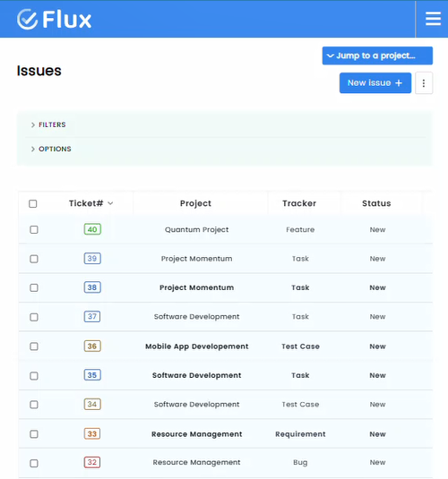Tick the checkbox for ticket 35 row
Image resolution: width=448 pixels, height=479 pixels.
tap(34, 376)
